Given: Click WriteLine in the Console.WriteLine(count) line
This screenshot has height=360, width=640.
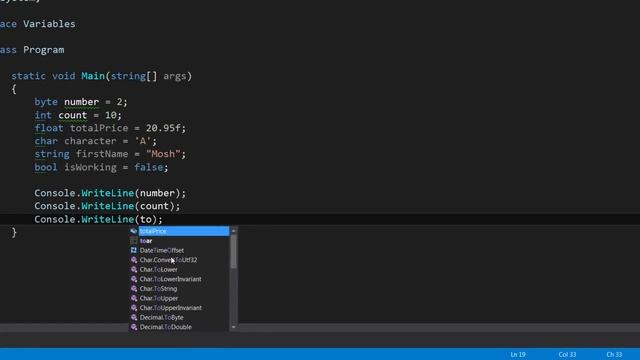Looking at the screenshot, I should click(x=107, y=206).
